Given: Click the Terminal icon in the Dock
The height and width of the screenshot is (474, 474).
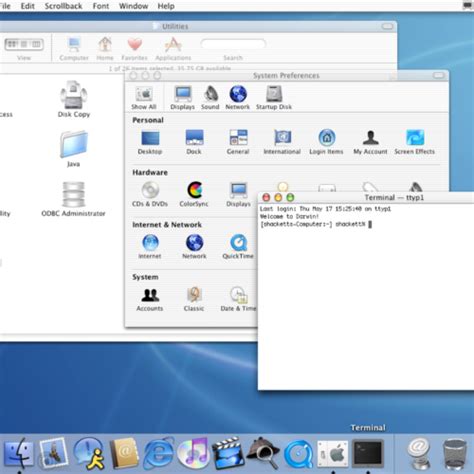Looking at the screenshot, I should (x=368, y=453).
